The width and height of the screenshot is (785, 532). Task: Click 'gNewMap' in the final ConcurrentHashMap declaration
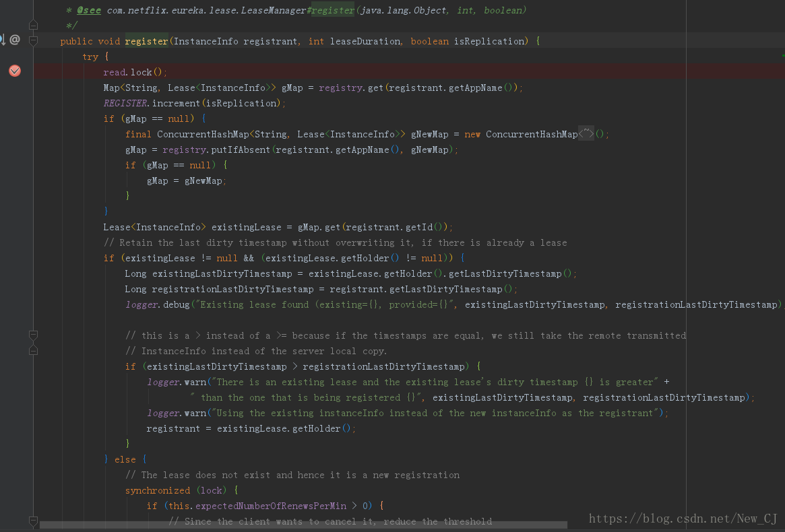click(429, 134)
